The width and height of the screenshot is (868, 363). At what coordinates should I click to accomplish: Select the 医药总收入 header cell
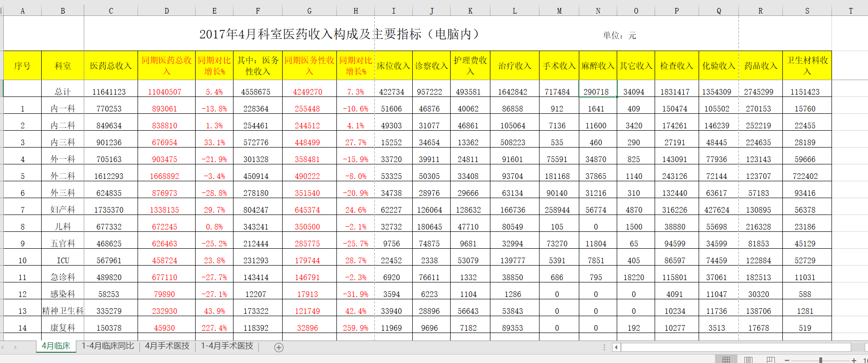[111, 66]
